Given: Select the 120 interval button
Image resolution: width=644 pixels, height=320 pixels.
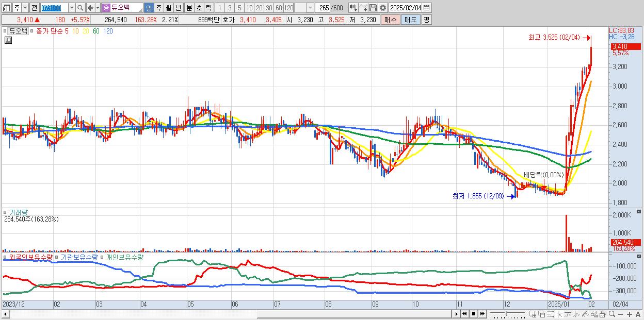Looking at the screenshot, I should point(289,8).
